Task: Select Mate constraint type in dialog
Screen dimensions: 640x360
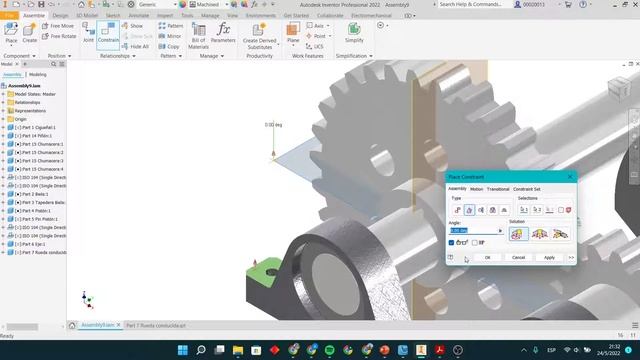Action: click(x=458, y=210)
